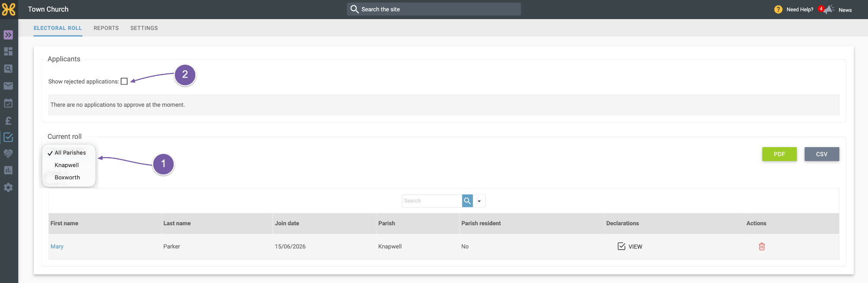The height and width of the screenshot is (283, 868).
Task: Click the magnifier search button in table
Action: pos(467,201)
